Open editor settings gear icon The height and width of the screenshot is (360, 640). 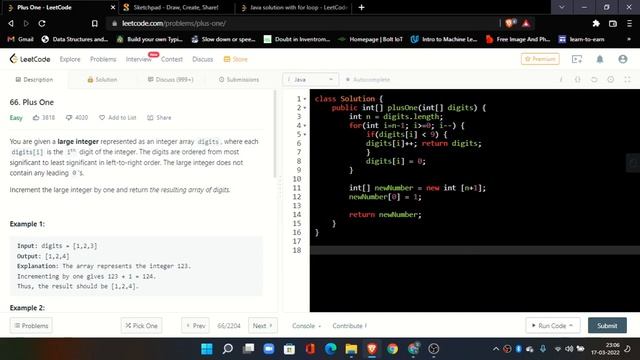611,80
